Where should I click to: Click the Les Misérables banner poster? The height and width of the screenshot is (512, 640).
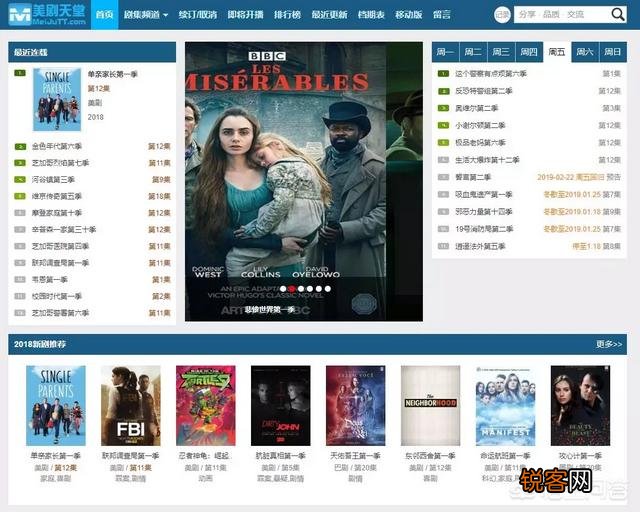[x=304, y=181]
